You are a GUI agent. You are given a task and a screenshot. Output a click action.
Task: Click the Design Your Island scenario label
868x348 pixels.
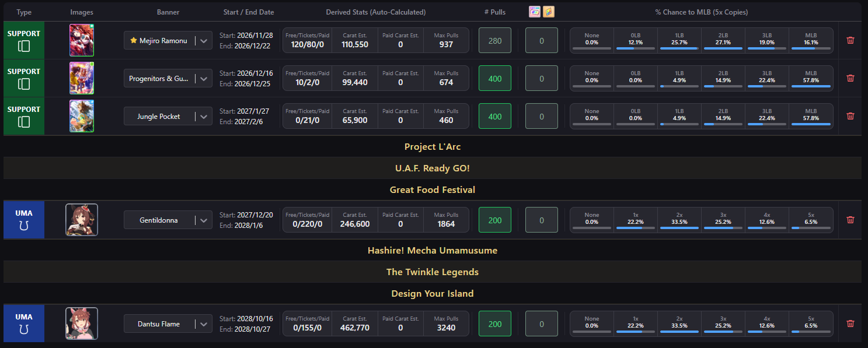point(433,294)
